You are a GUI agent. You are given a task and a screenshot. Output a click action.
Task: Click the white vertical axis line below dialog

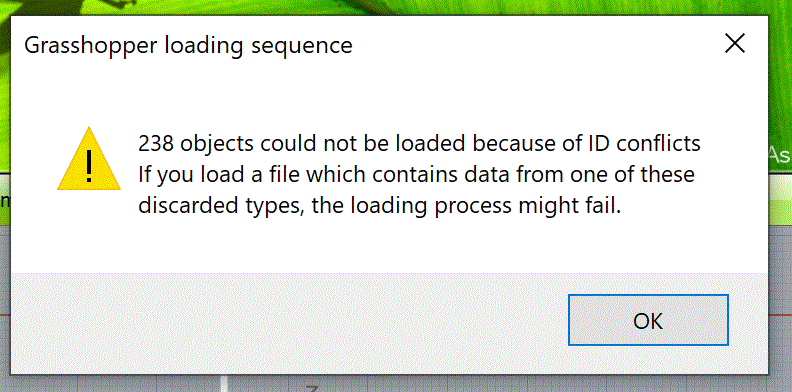point(225,383)
